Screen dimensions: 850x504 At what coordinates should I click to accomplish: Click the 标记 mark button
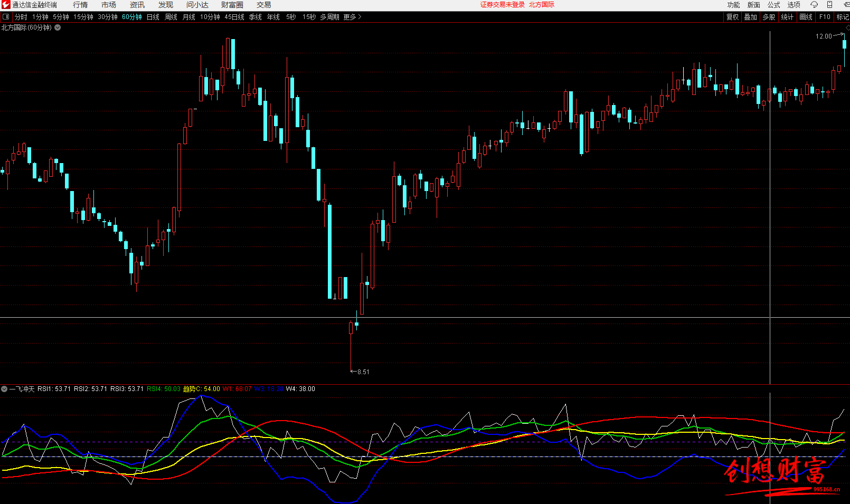[x=843, y=17]
